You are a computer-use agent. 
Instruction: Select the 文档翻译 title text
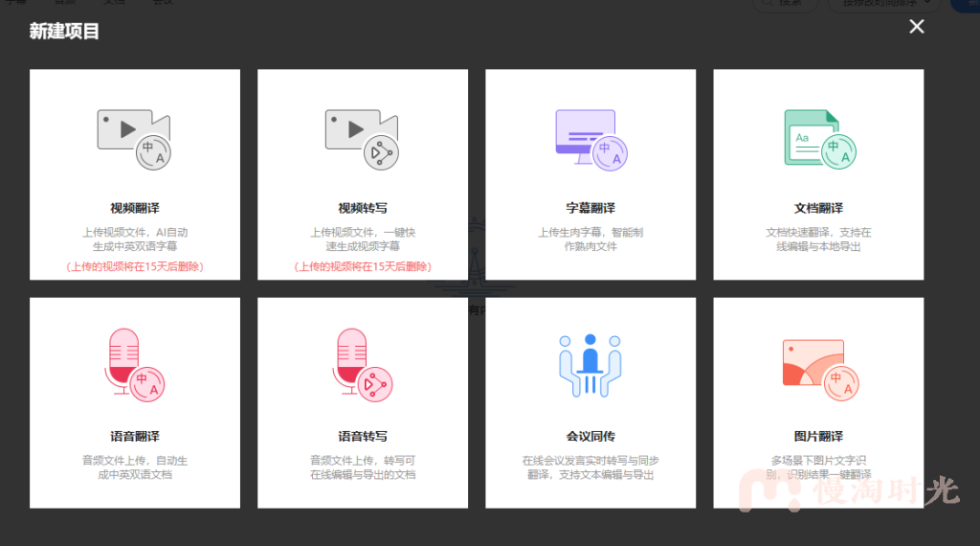point(819,208)
